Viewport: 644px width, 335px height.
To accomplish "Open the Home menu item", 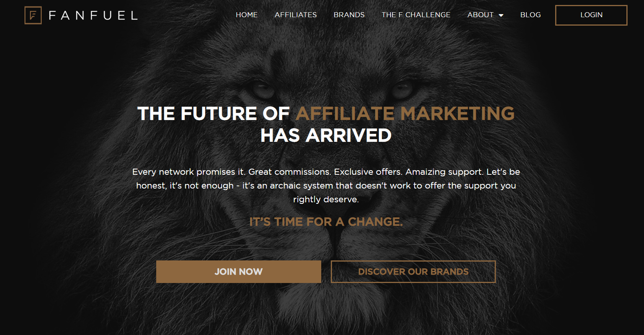I will [247, 15].
